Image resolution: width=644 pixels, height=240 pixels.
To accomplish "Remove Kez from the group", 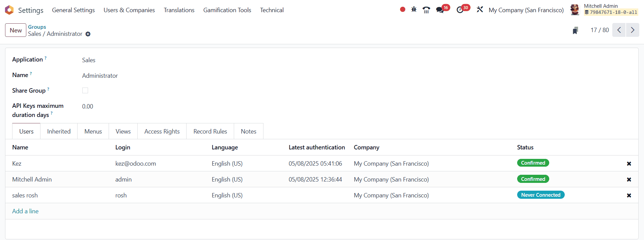I will (629, 164).
